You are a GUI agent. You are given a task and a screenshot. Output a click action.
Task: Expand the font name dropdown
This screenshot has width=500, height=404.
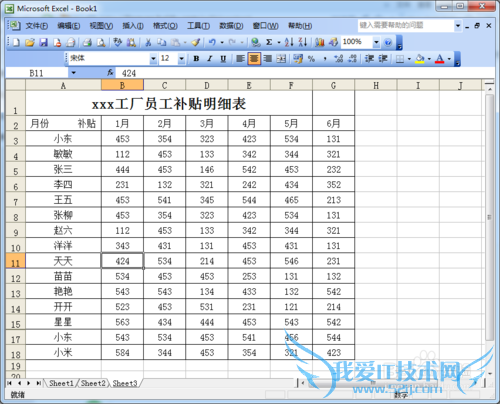click(153, 59)
